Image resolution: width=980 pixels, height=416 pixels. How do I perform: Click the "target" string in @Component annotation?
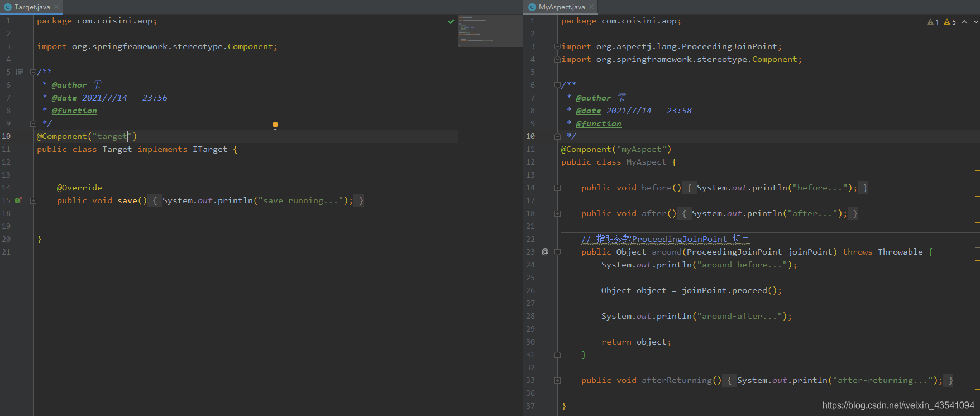(112, 136)
